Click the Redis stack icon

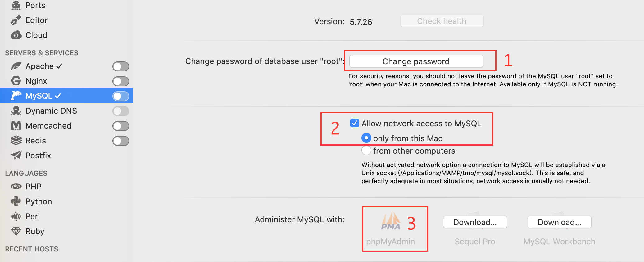(16, 141)
